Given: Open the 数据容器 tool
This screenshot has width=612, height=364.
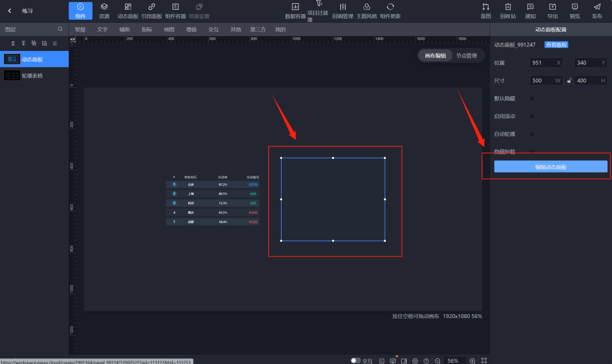Looking at the screenshot, I should [x=295, y=11].
